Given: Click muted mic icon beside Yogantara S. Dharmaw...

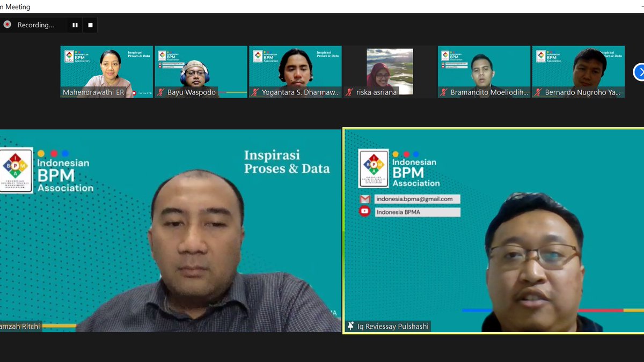Looking at the screenshot, I should [x=255, y=92].
